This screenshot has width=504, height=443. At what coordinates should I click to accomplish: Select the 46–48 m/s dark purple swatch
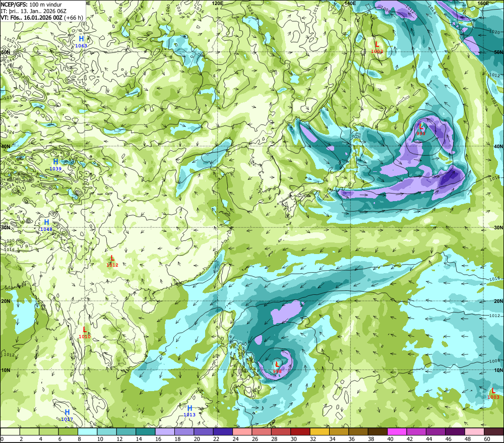pos(455,431)
